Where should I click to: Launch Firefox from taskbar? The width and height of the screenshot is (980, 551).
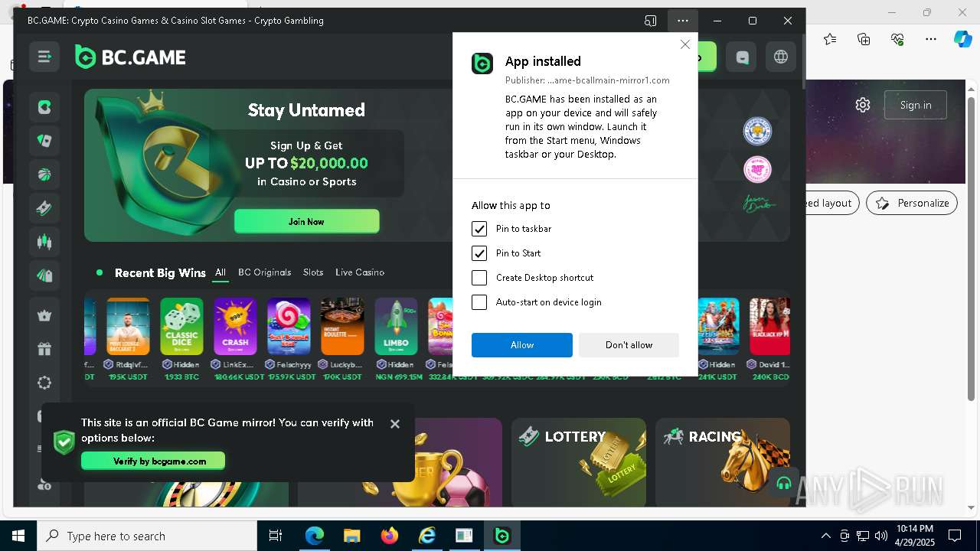(390, 536)
